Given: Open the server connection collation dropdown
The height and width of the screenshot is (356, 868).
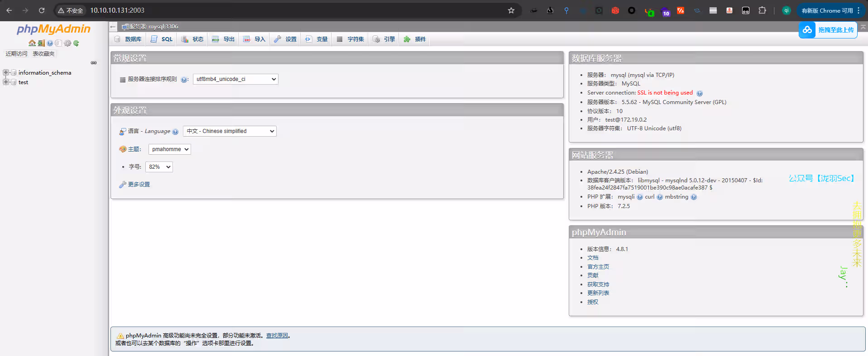Looking at the screenshot, I should click(x=235, y=79).
